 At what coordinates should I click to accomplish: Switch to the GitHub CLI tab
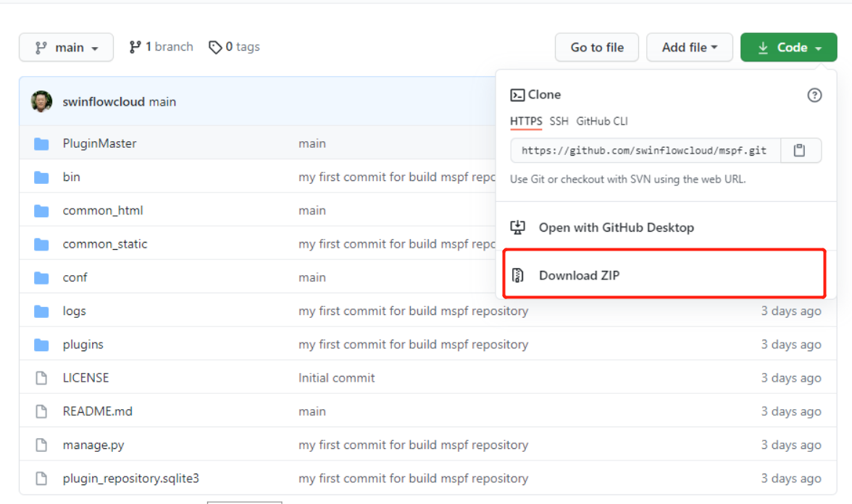(601, 121)
